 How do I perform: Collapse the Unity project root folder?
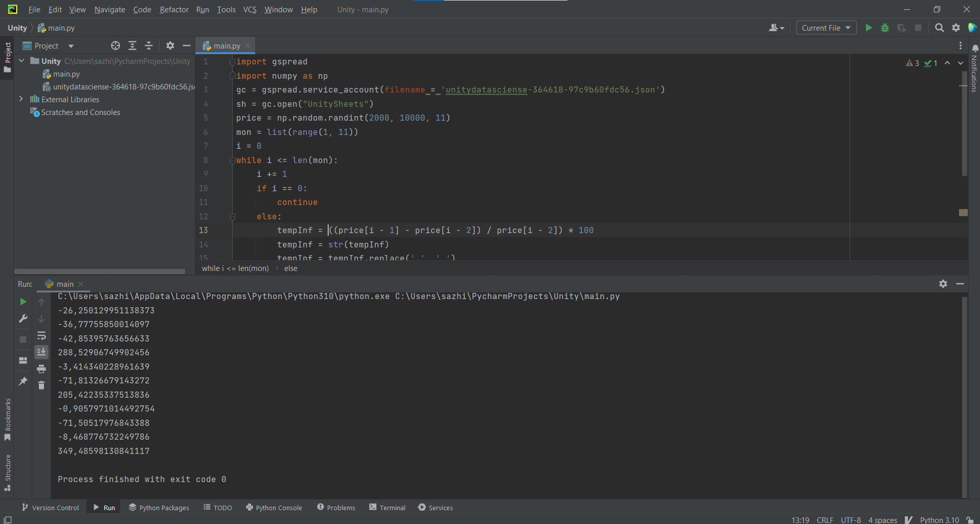pyautogui.click(x=21, y=61)
